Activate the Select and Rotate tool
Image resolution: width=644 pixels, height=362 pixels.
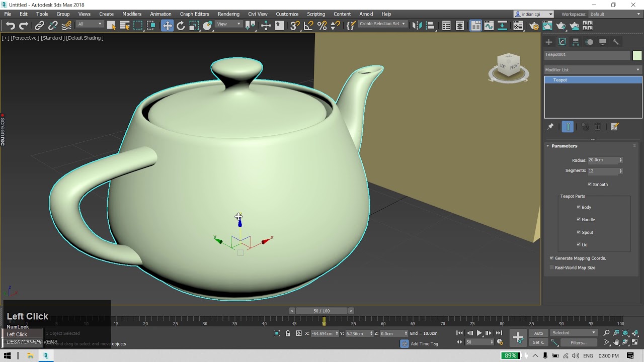pyautogui.click(x=181, y=26)
